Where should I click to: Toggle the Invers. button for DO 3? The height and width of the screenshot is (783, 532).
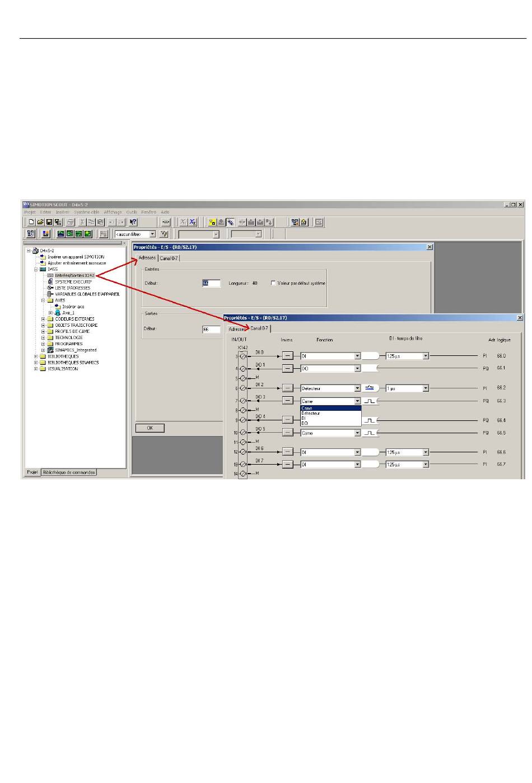(x=287, y=401)
